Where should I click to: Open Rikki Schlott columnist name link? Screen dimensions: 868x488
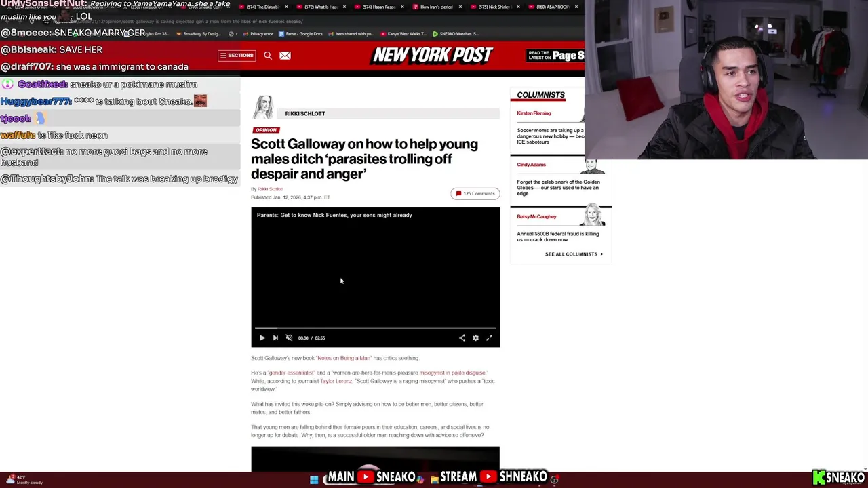coord(305,113)
